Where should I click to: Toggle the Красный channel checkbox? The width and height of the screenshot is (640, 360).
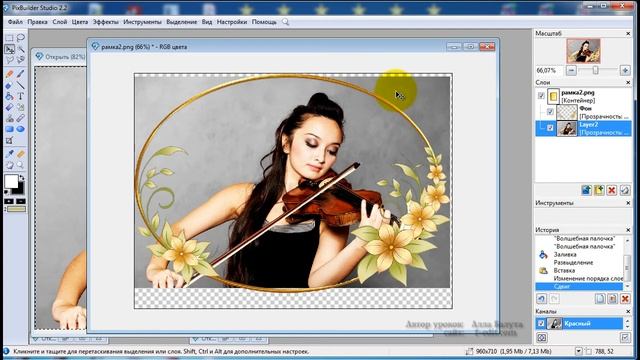click(541, 324)
